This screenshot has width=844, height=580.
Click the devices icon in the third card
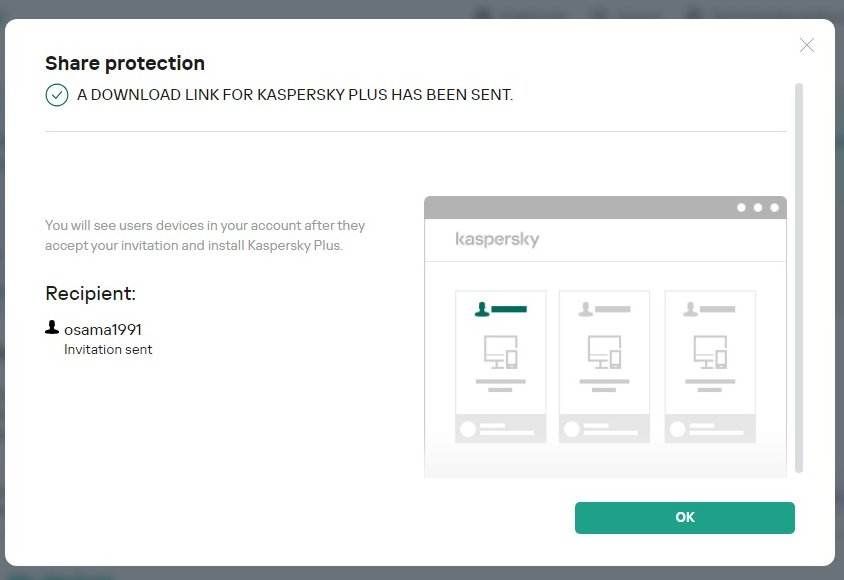point(709,352)
